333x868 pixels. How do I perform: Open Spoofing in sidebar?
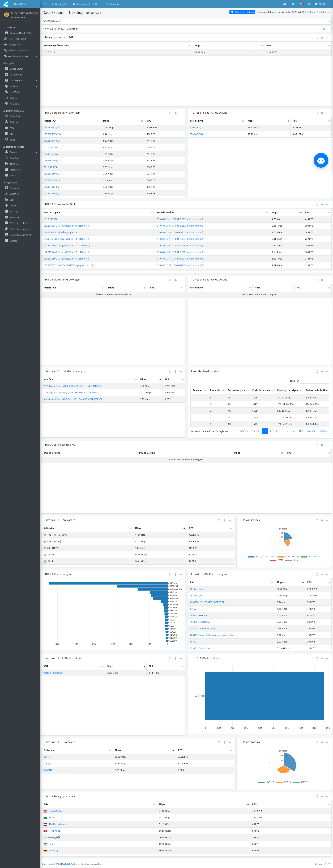[x=20, y=158]
